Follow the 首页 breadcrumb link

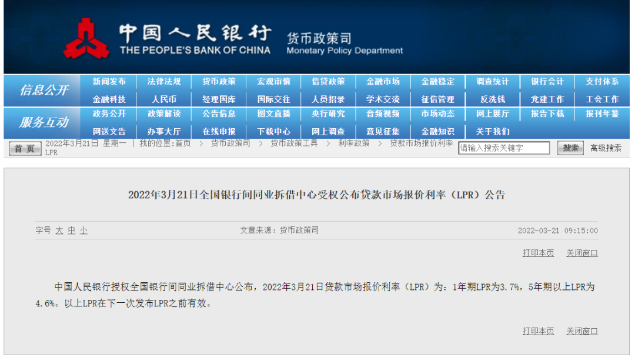click(x=183, y=143)
